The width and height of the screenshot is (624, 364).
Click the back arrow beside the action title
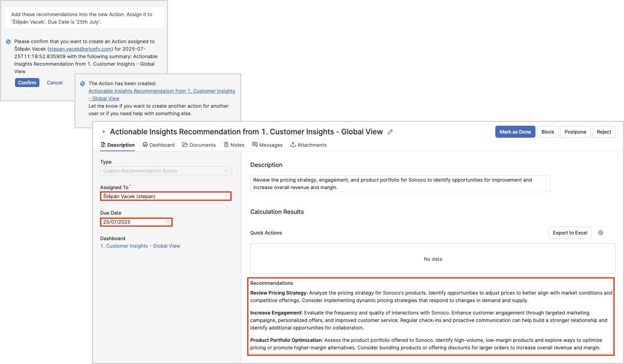pos(104,132)
